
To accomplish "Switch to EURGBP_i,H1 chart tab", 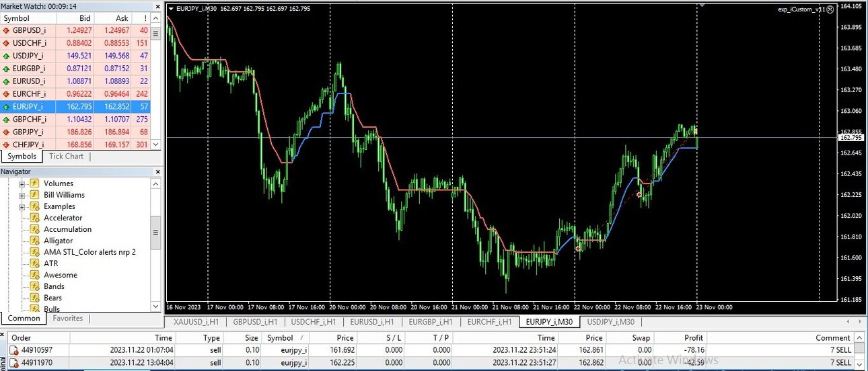I will [x=431, y=322].
